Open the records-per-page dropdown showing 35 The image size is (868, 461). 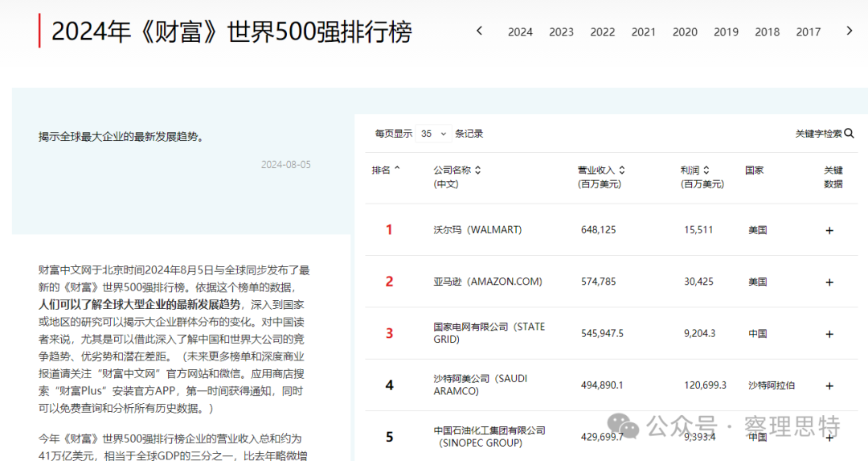tap(433, 134)
